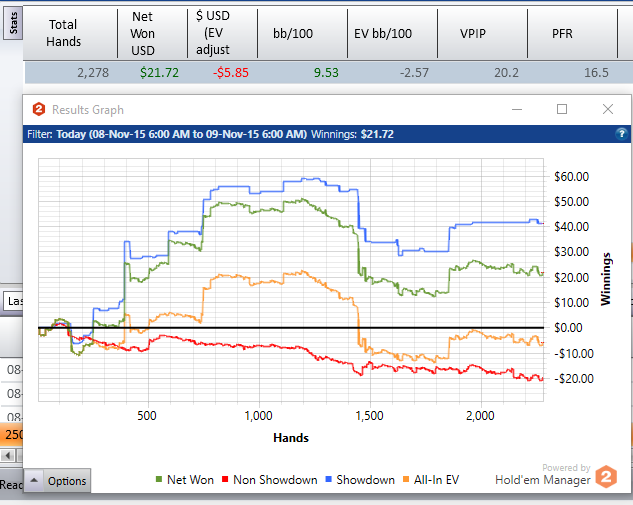The height and width of the screenshot is (505, 633).
Task: Click the Results Graph window title
Action: pyautogui.click(x=88, y=110)
